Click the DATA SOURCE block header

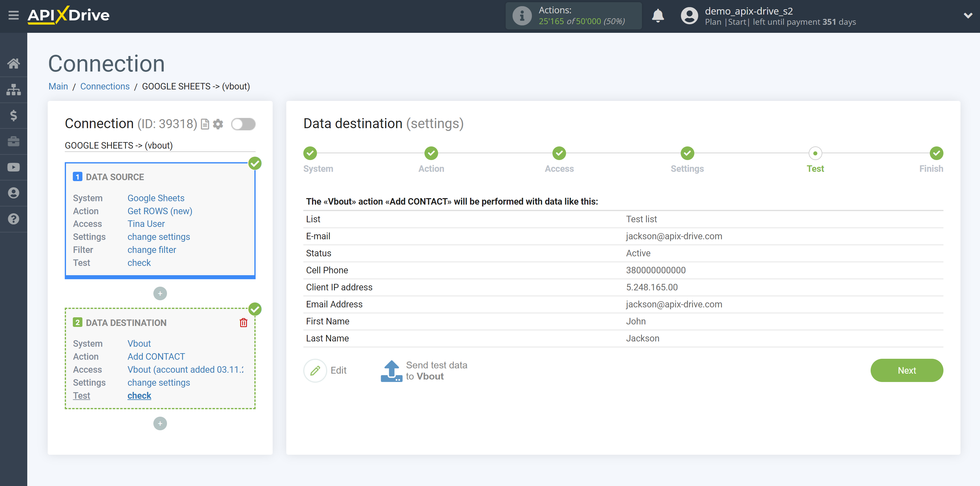(115, 177)
